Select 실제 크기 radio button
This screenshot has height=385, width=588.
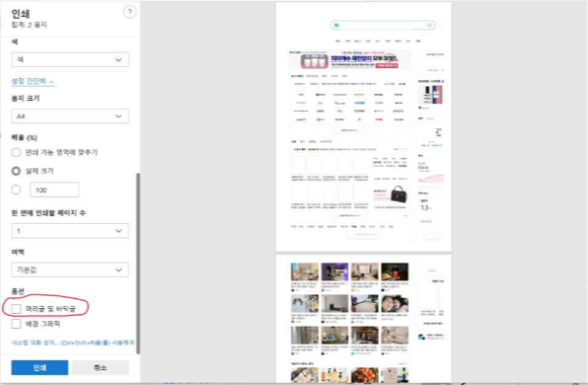(x=16, y=171)
